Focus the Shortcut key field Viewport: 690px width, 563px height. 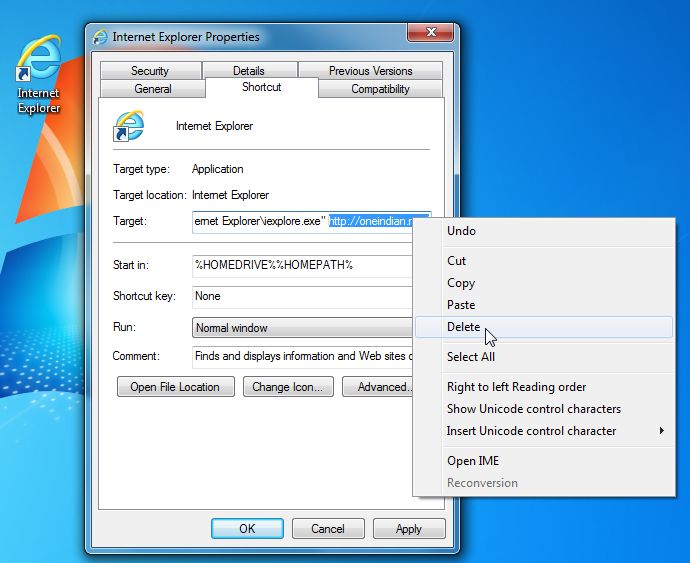[x=303, y=297]
